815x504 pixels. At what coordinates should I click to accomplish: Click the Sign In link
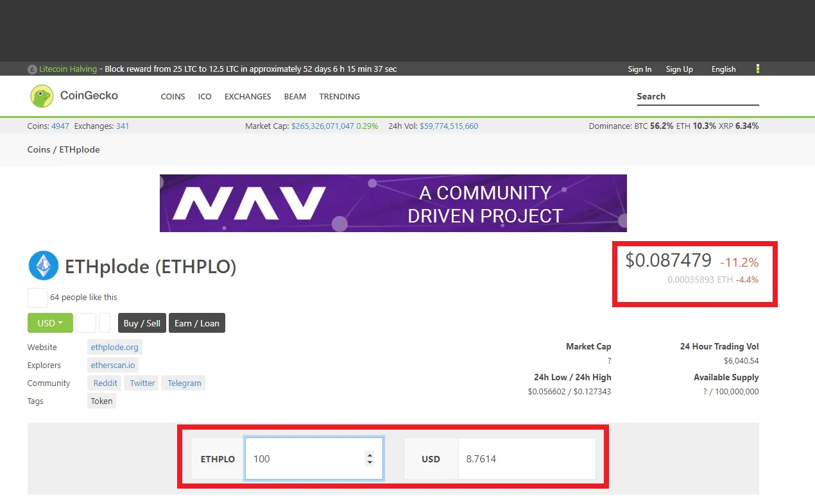point(640,69)
